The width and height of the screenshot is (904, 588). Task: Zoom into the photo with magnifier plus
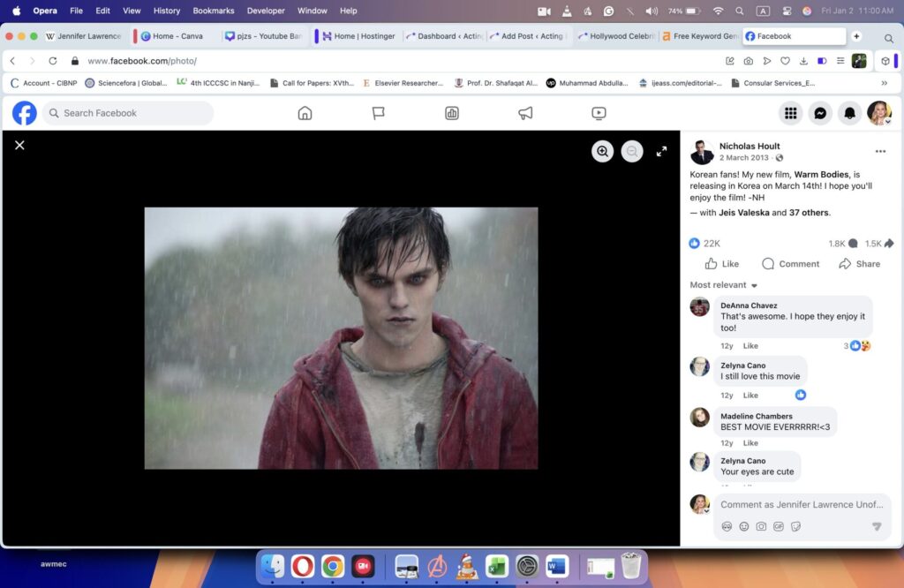pyautogui.click(x=602, y=151)
